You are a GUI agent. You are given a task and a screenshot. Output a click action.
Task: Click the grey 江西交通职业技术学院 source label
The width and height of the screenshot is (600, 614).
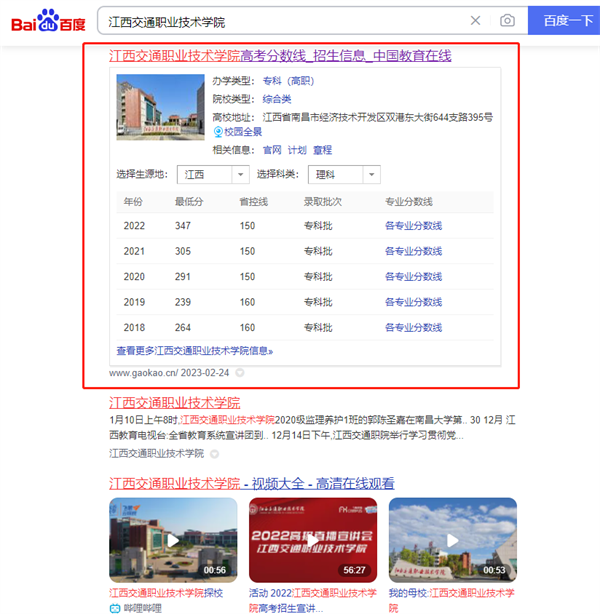pyautogui.click(x=156, y=453)
